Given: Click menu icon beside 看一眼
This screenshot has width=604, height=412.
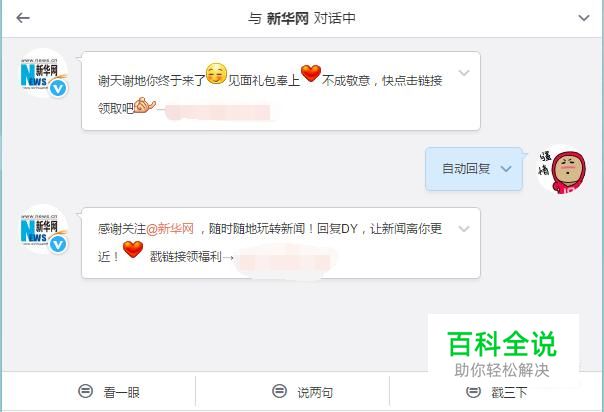Looking at the screenshot, I should pos(85,391).
